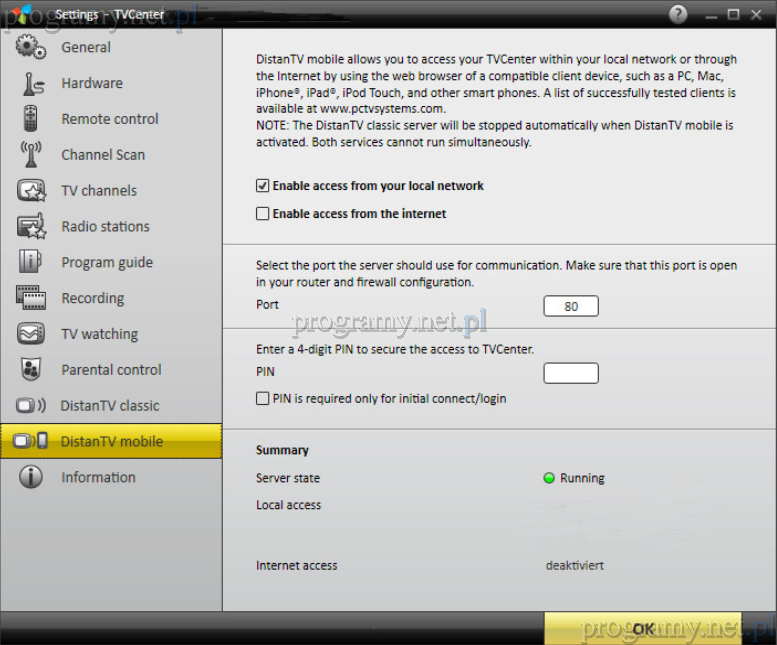Open the help question mark icon
Screen dimensions: 777x645
678,14
